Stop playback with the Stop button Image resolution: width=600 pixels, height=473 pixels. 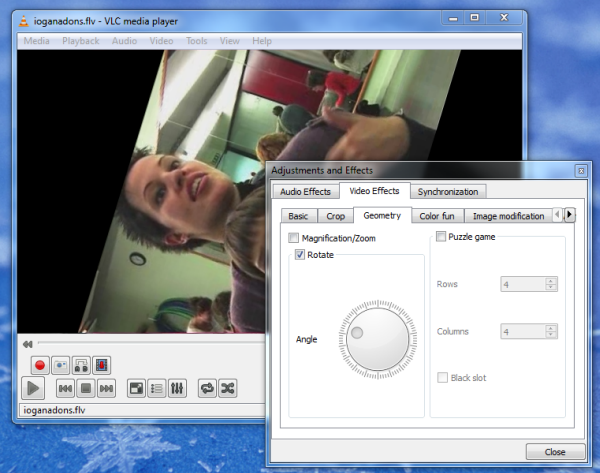[x=86, y=388]
